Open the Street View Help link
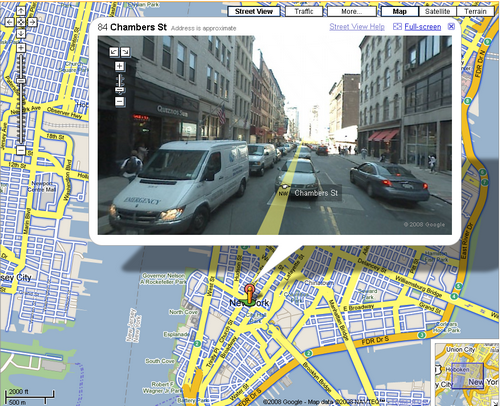This screenshot has width=500, height=406. pos(357,27)
